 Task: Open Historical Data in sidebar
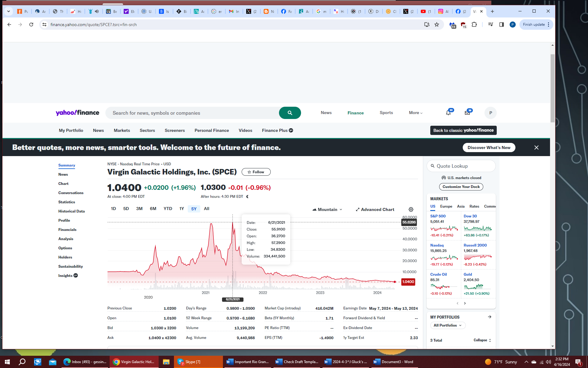[71, 211]
